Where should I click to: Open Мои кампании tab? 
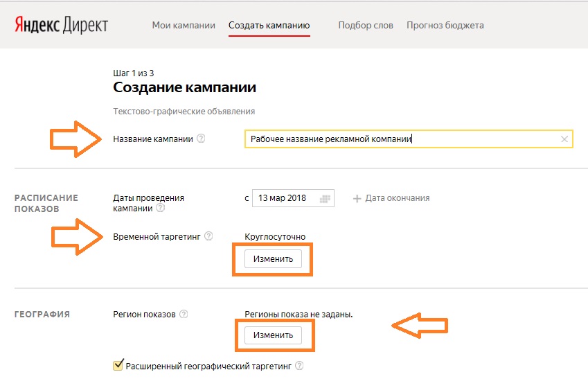184,25
